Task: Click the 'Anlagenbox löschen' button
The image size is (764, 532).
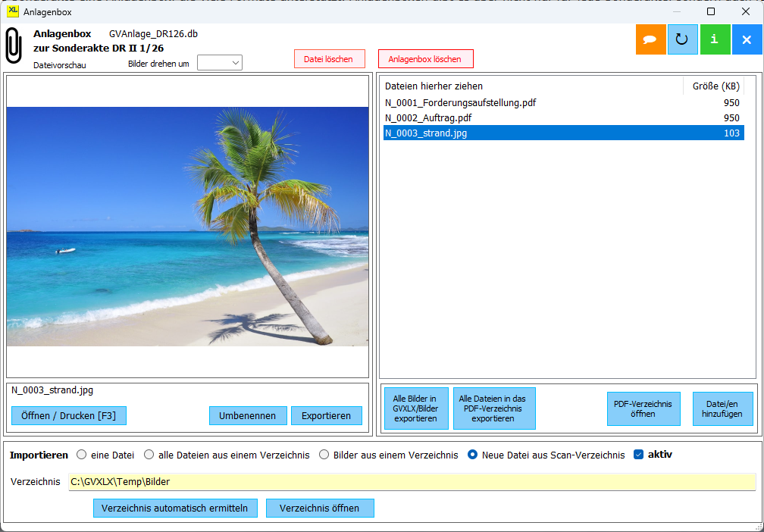Action: [x=425, y=59]
